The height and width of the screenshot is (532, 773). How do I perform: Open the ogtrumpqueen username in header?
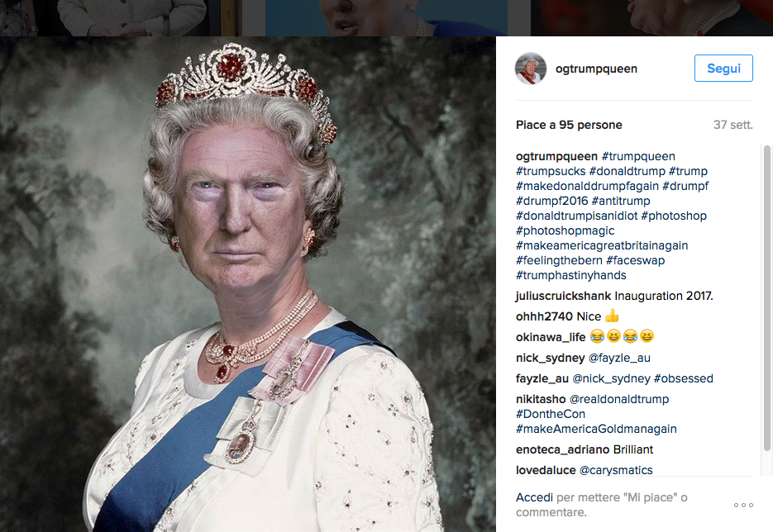(596, 69)
